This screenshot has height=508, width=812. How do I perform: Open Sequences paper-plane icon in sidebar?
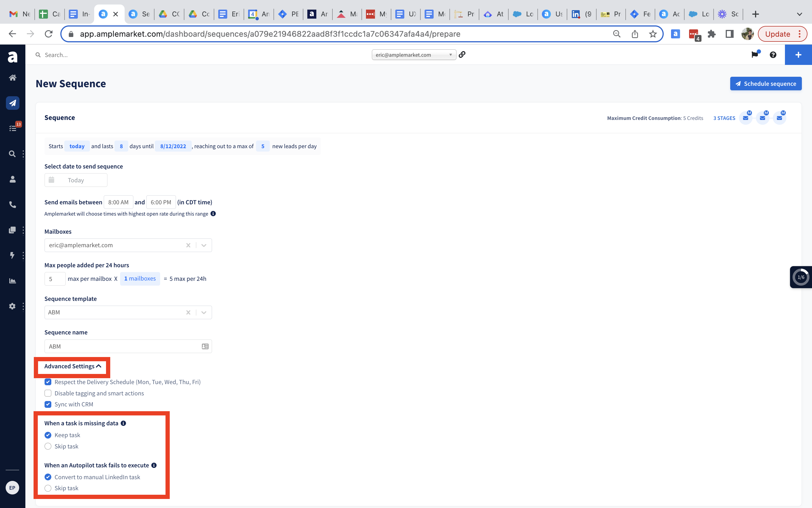(12, 103)
